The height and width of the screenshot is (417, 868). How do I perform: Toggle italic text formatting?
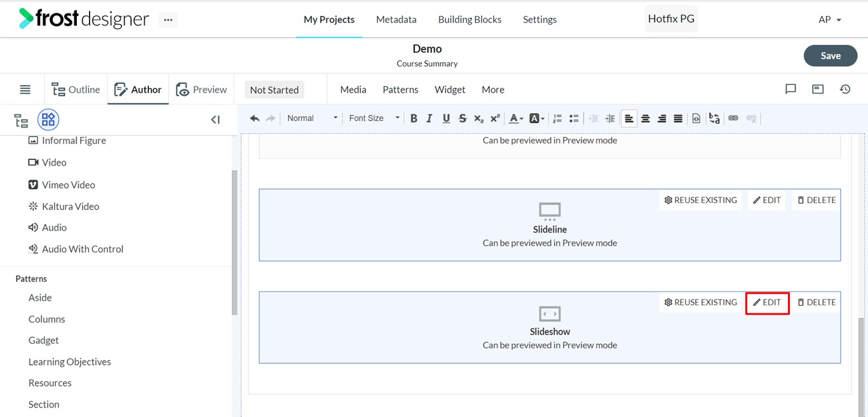click(x=430, y=118)
